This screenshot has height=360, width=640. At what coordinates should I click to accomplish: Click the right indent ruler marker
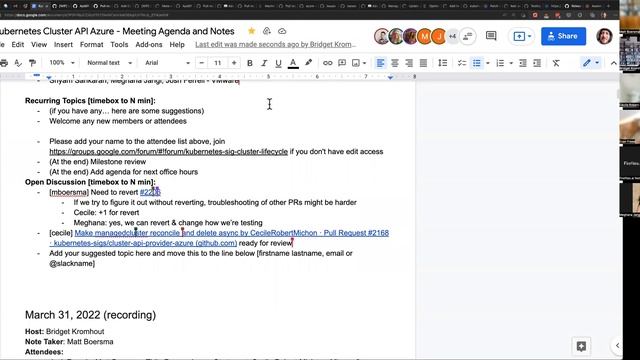(390, 77)
